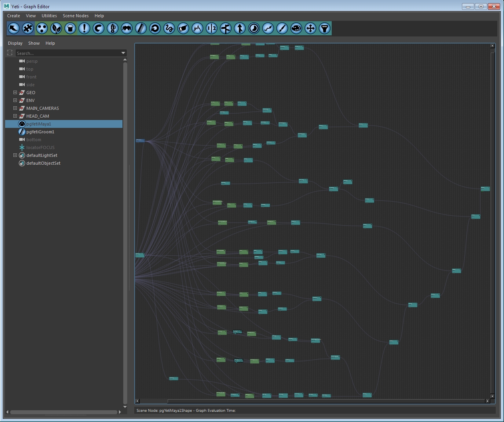Click the pointing hand node icon
The height and width of the screenshot is (422, 504).
183,28
